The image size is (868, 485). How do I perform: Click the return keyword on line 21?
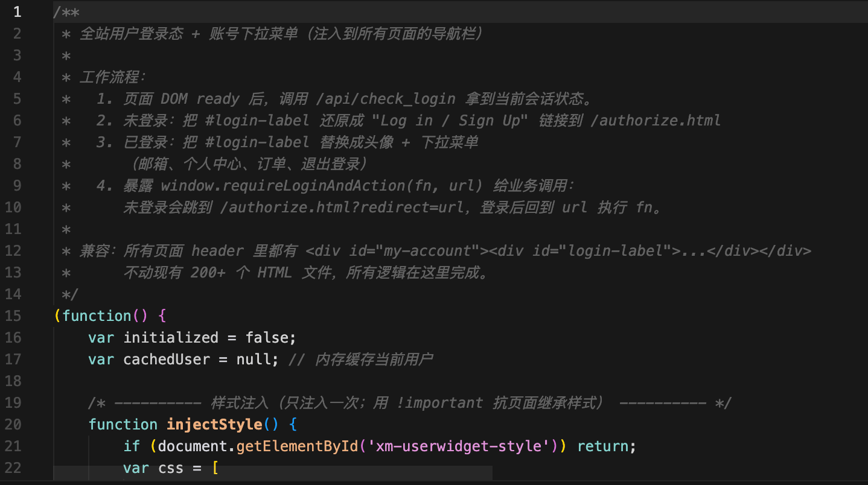(x=602, y=446)
